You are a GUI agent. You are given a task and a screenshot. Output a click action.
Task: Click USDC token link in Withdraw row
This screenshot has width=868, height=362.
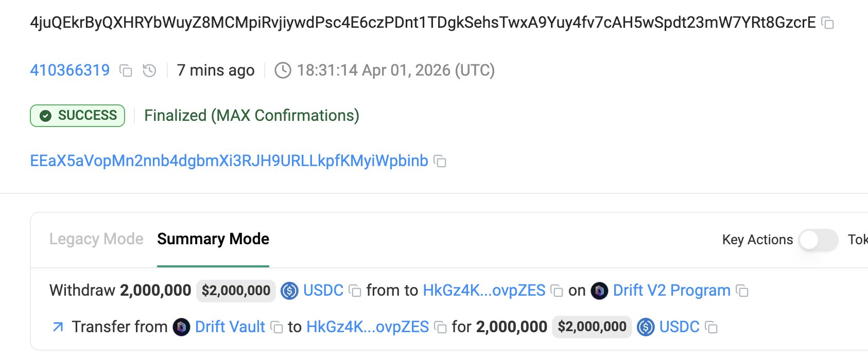[x=323, y=291]
